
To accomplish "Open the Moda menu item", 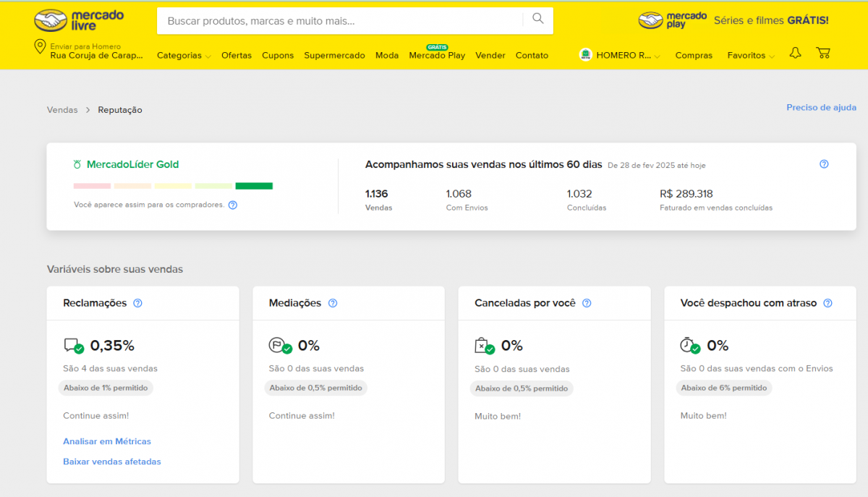I will click(387, 56).
